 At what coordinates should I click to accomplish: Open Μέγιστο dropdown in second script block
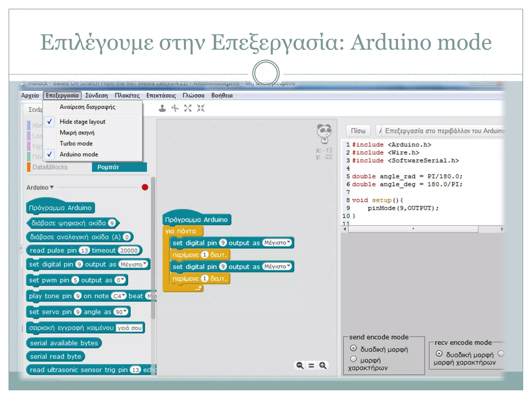(x=277, y=267)
